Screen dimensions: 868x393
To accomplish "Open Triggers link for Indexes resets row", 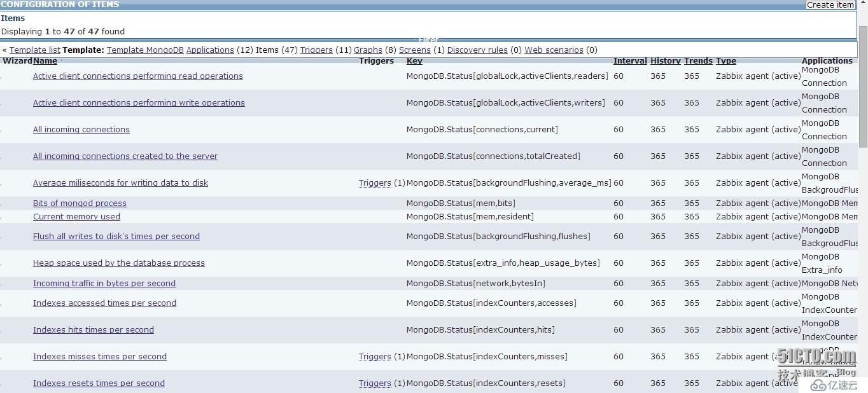I will click(375, 383).
